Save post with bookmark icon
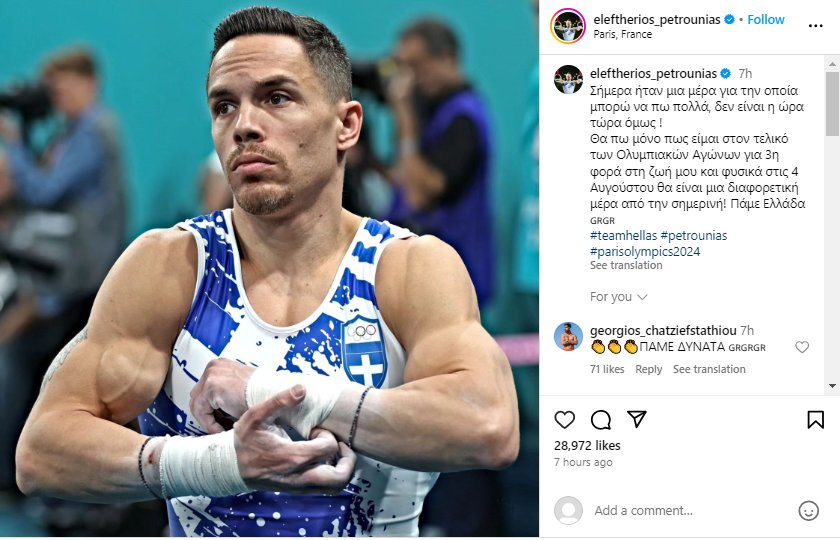Viewport: 840px width, 540px height. (815, 419)
